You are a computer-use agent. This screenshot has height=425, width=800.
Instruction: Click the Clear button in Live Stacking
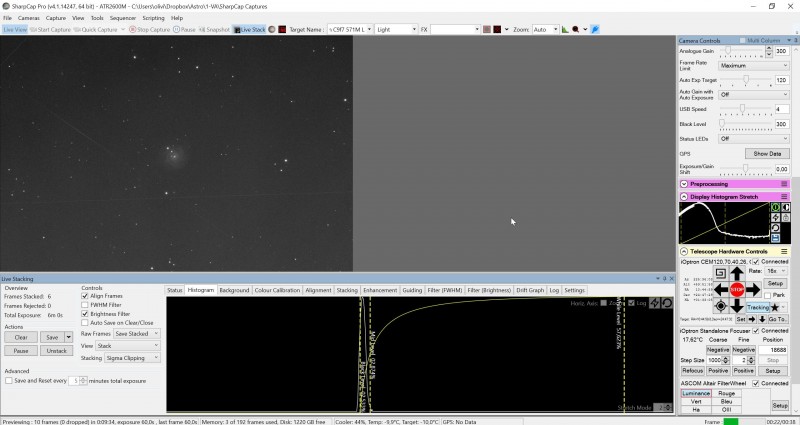[21, 337]
